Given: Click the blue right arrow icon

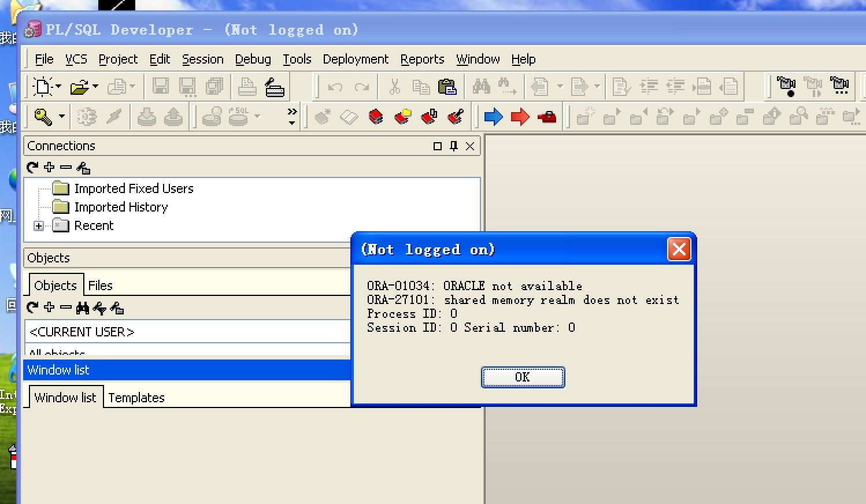Looking at the screenshot, I should pyautogui.click(x=493, y=117).
